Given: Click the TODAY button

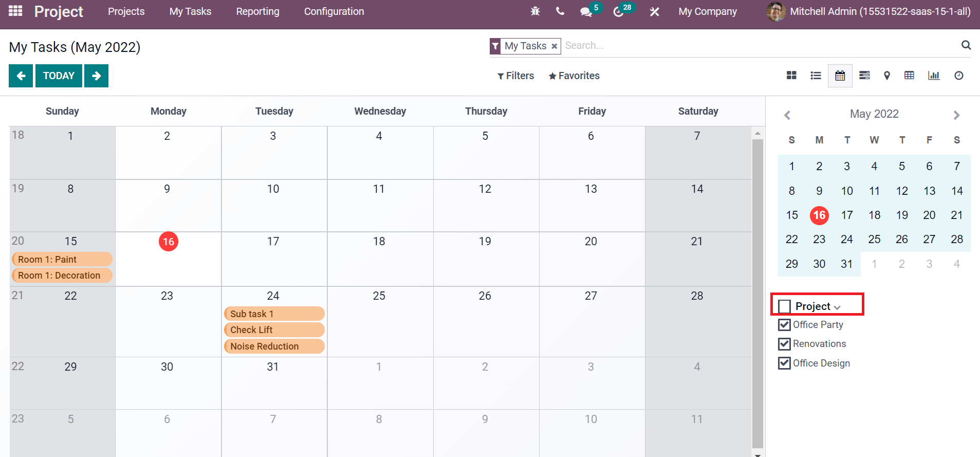Looking at the screenshot, I should click(x=59, y=76).
